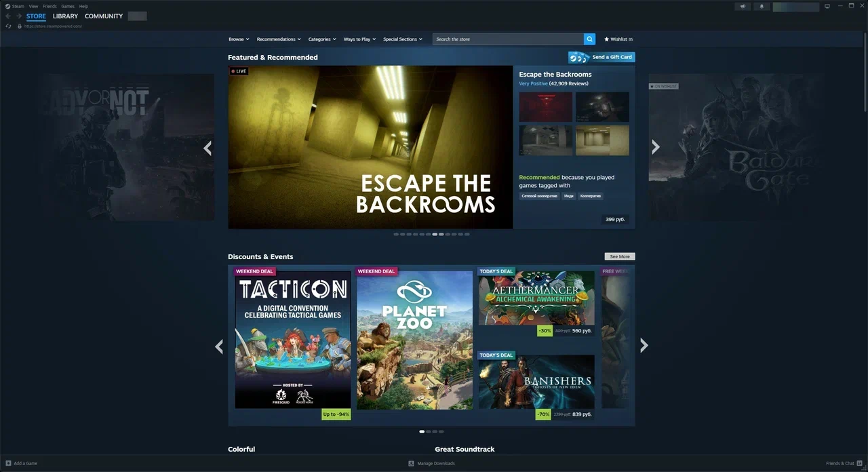Click the search magnifier button
This screenshot has width=868, height=472.
pyautogui.click(x=590, y=39)
